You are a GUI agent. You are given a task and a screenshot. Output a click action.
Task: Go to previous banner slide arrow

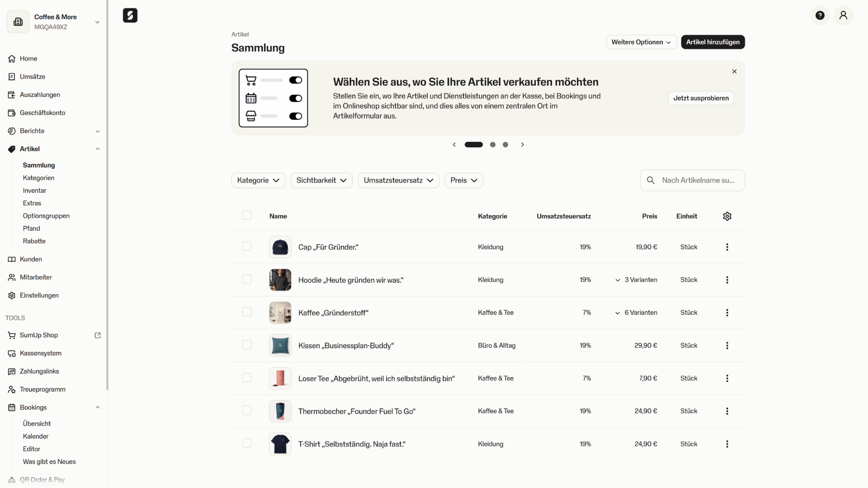point(454,145)
